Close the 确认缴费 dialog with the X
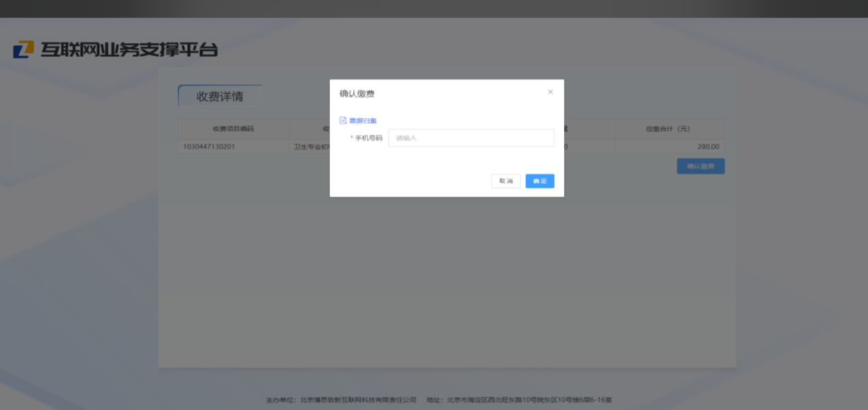The image size is (868, 410). click(x=550, y=92)
